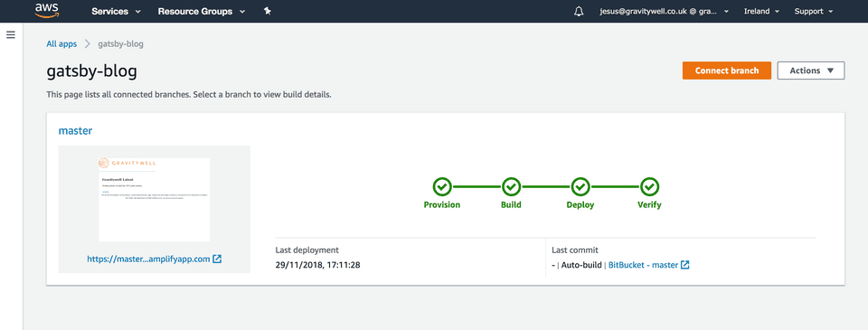The image size is (868, 330).
Task: Click external link icon beside amplifyapp.com URL
Action: 218,259
